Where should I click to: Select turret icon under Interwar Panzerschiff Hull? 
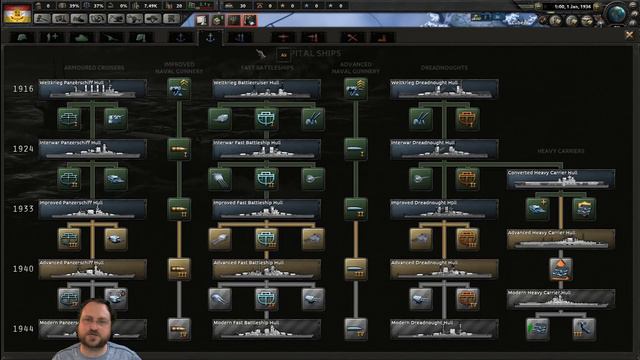[116, 179]
